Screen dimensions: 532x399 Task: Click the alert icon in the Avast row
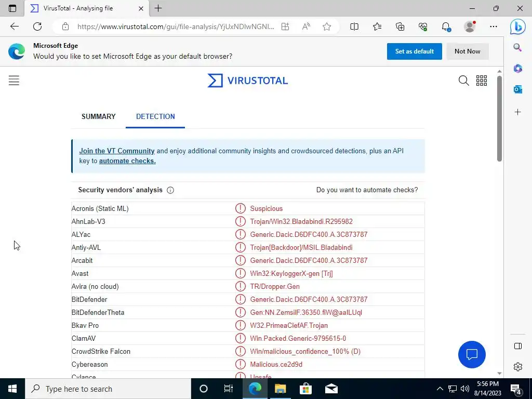pyautogui.click(x=240, y=273)
